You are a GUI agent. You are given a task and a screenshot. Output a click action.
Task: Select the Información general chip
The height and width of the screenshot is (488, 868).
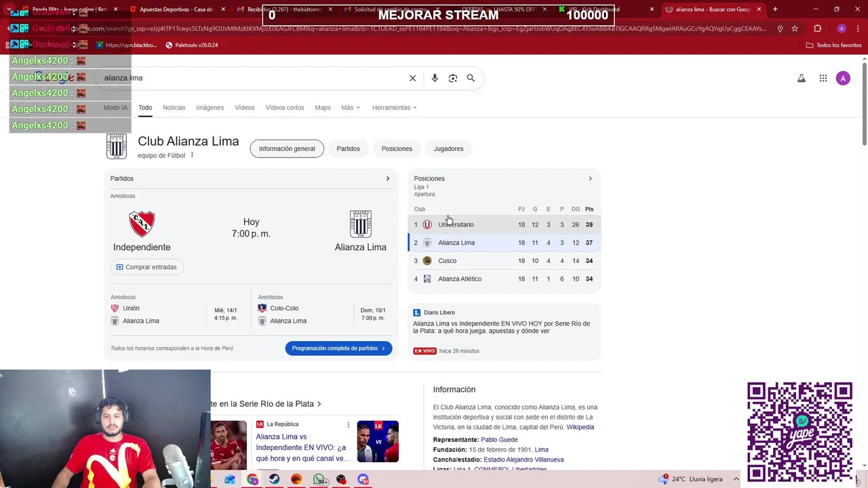pyautogui.click(x=287, y=148)
